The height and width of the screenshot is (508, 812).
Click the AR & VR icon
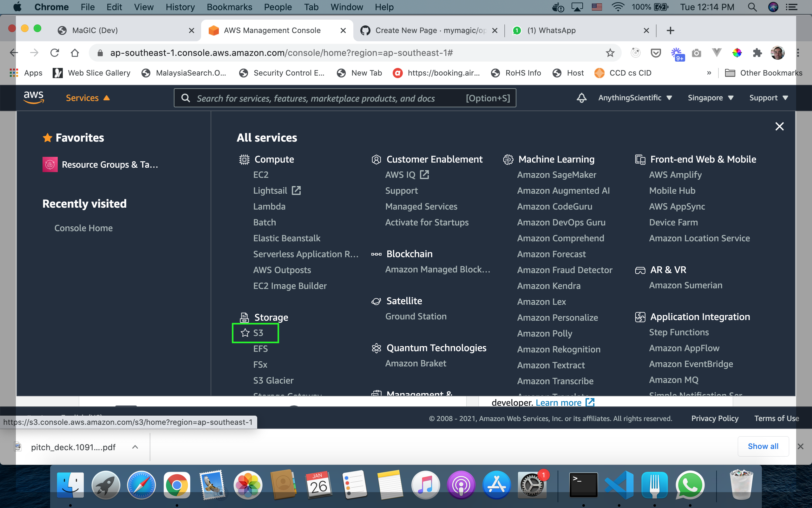(x=640, y=270)
